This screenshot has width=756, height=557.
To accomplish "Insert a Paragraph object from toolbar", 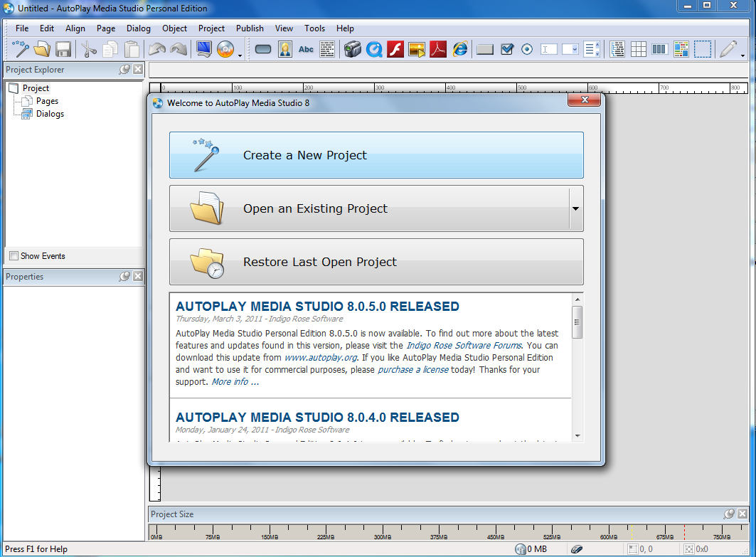I will [x=327, y=49].
